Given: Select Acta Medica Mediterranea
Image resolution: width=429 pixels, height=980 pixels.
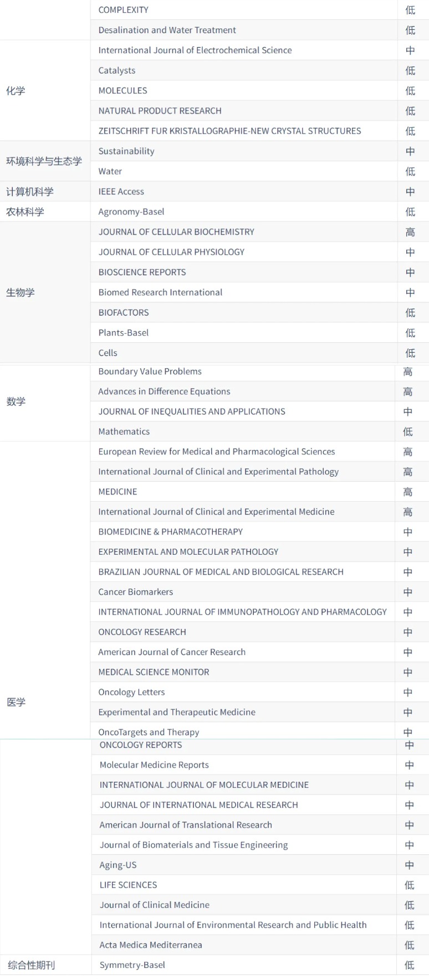Looking at the screenshot, I should click(x=151, y=945).
